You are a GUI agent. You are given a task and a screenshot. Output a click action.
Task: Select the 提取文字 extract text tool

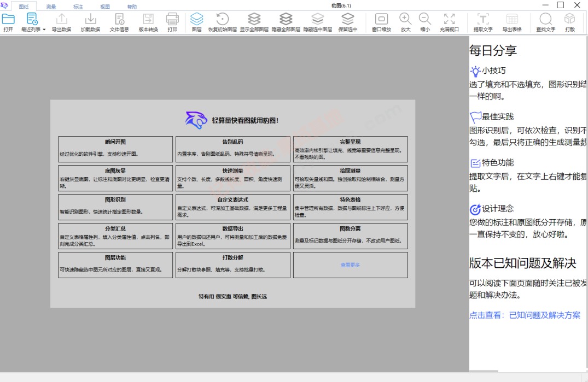pos(483,19)
